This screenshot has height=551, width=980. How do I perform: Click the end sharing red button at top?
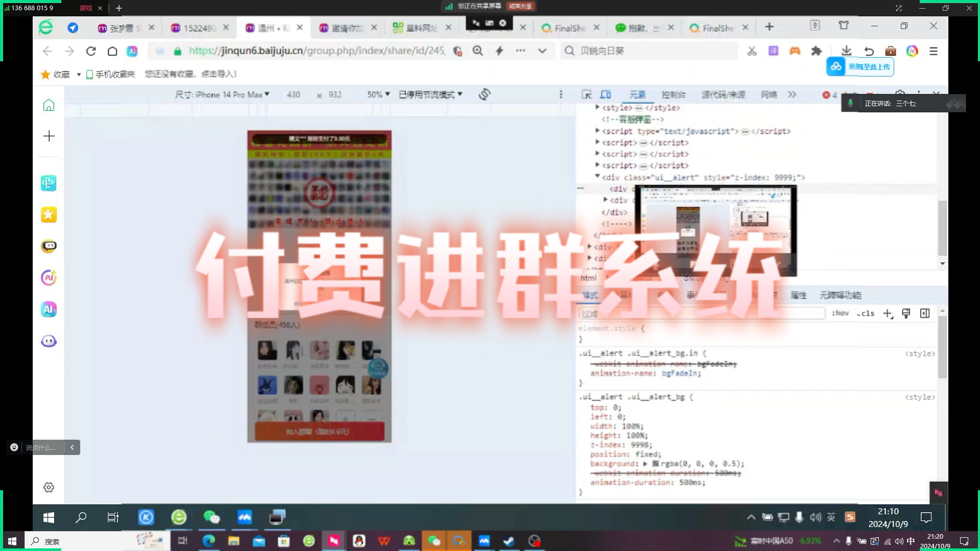[x=520, y=6]
